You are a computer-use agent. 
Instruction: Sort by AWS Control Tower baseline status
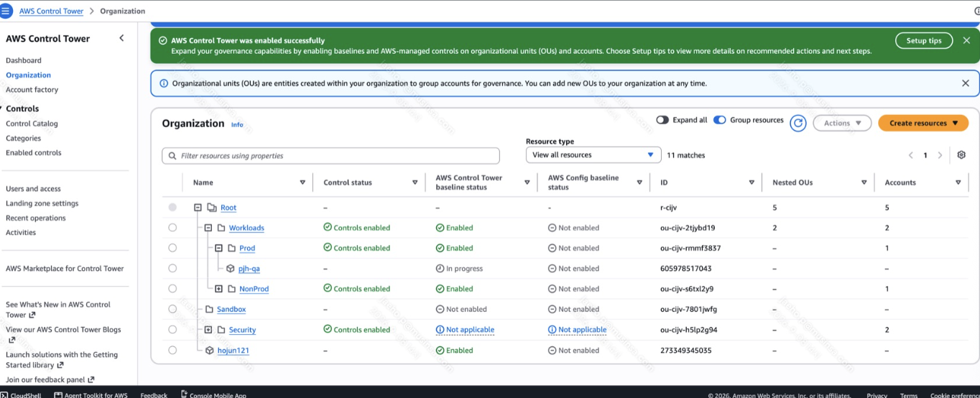click(x=527, y=182)
